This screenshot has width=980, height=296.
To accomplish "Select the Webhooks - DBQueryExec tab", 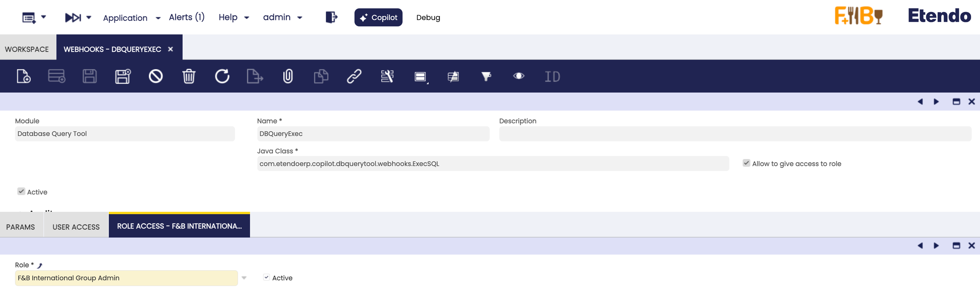I will tap(112, 49).
